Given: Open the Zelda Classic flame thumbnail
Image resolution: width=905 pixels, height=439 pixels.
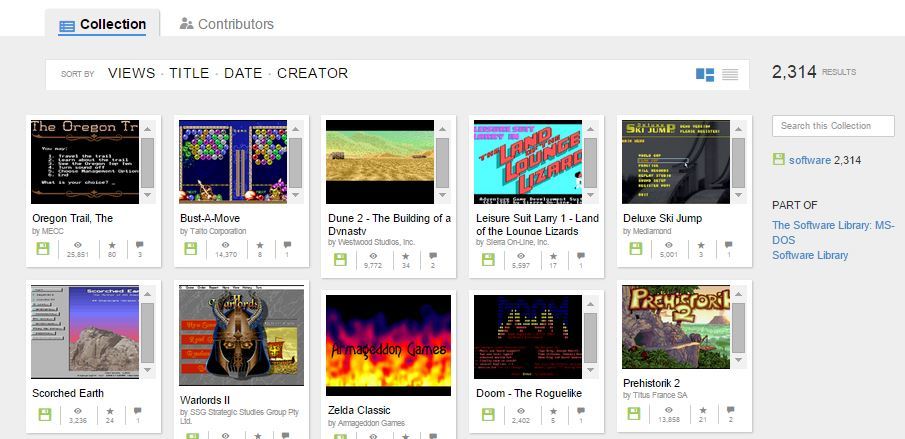Looking at the screenshot, I should [388, 346].
